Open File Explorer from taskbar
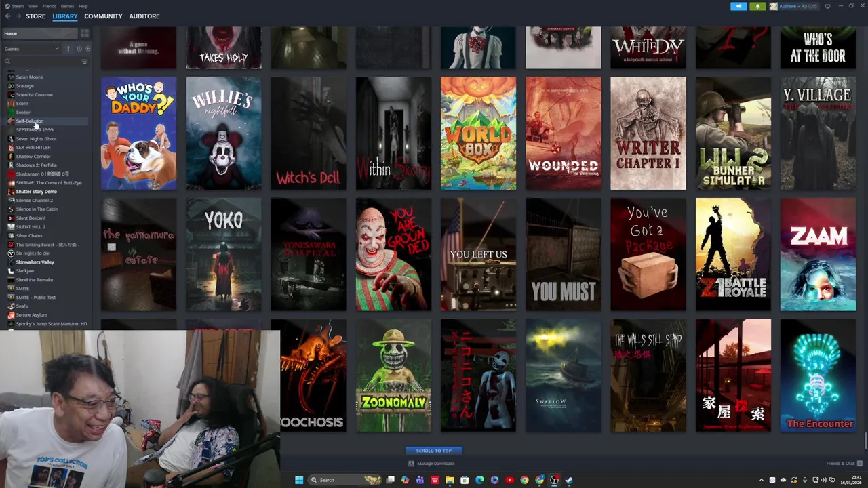 point(450,480)
